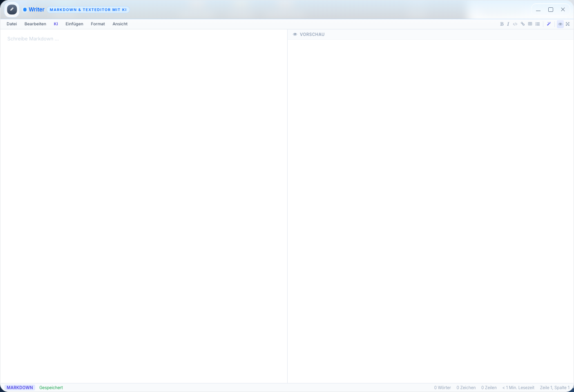574x392 pixels.
Task: Click the 0 Wörter counter
Action: coord(442,387)
